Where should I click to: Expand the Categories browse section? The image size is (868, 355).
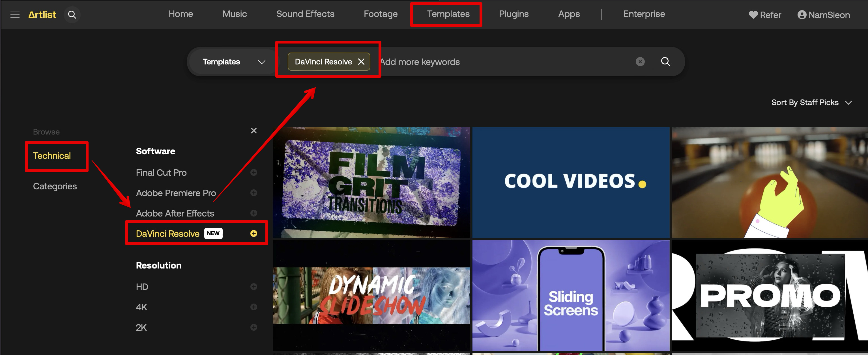click(55, 187)
